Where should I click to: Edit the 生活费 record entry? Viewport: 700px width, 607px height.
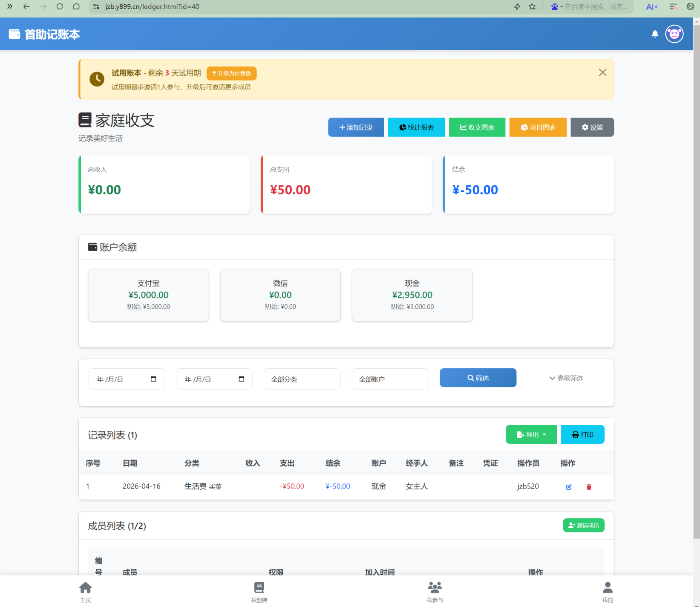[x=568, y=487]
